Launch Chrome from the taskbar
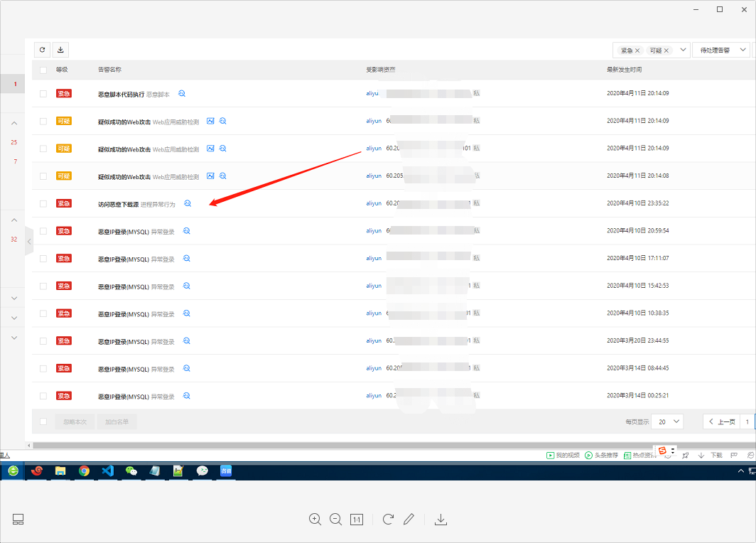This screenshot has width=756, height=543. coord(84,471)
